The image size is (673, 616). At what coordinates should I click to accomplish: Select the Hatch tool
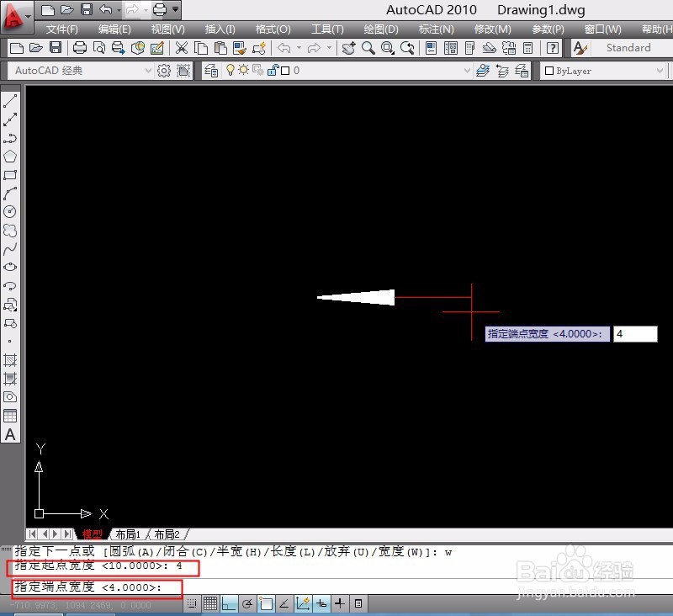(x=10, y=359)
